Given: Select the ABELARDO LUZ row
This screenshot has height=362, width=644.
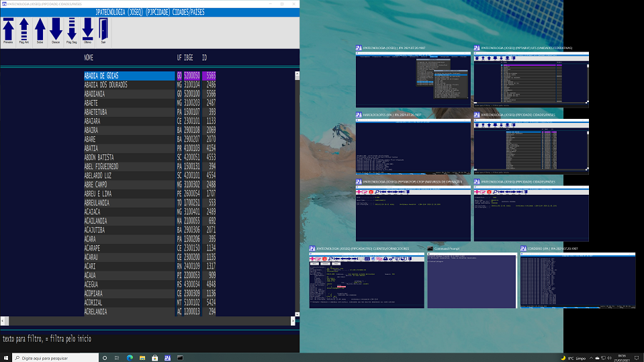Looking at the screenshot, I should (x=150, y=175).
